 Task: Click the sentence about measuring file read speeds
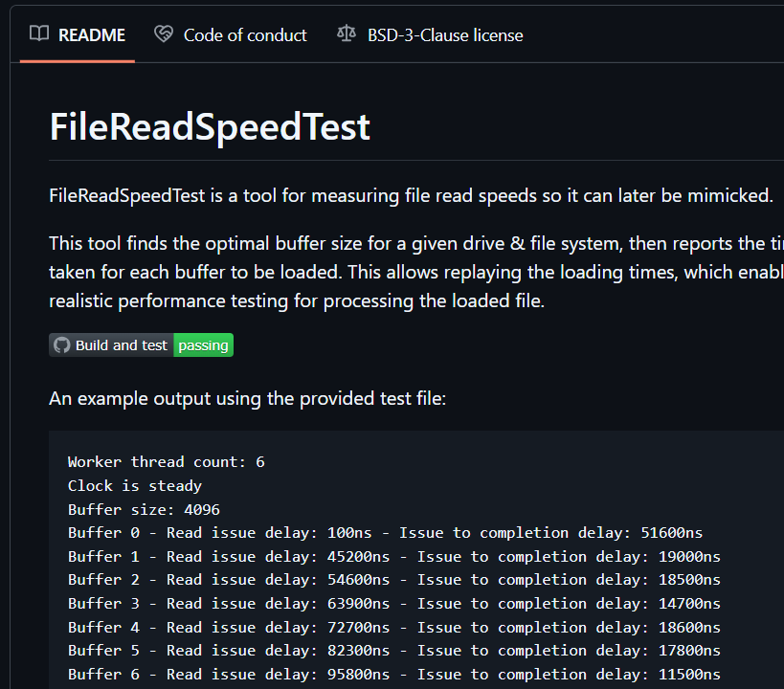(x=412, y=195)
